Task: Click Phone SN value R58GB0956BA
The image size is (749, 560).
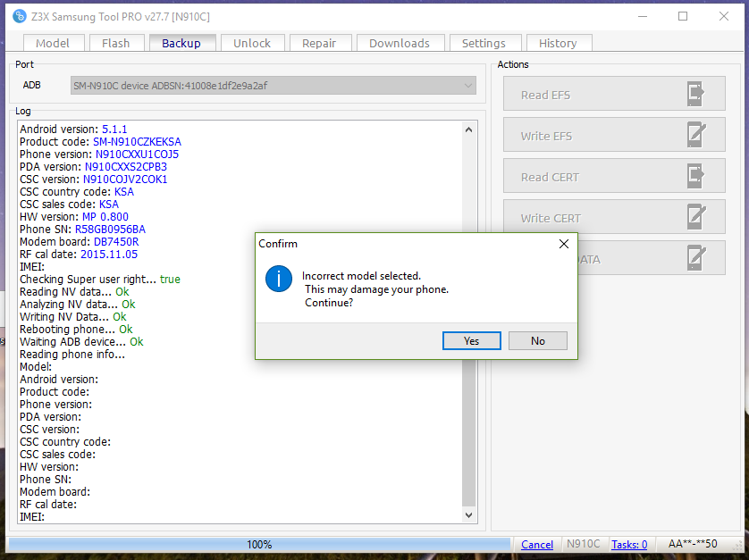Action: 110,230
